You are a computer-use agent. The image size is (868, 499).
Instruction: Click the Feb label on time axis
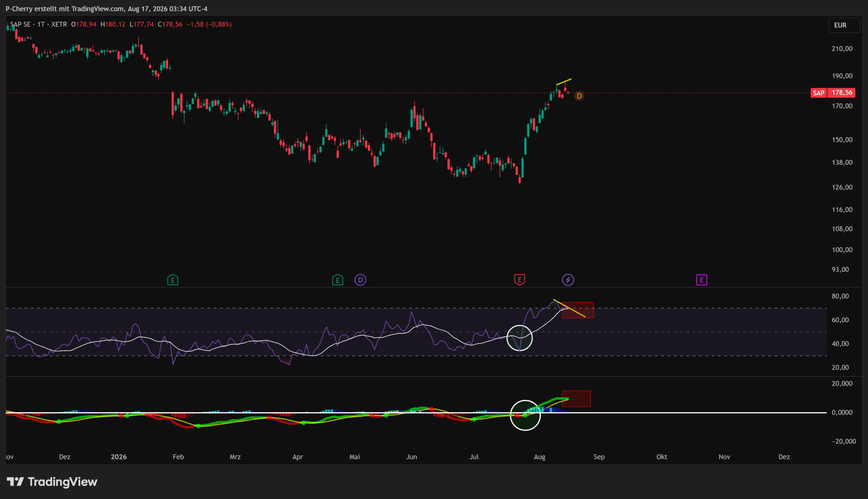[x=178, y=457]
